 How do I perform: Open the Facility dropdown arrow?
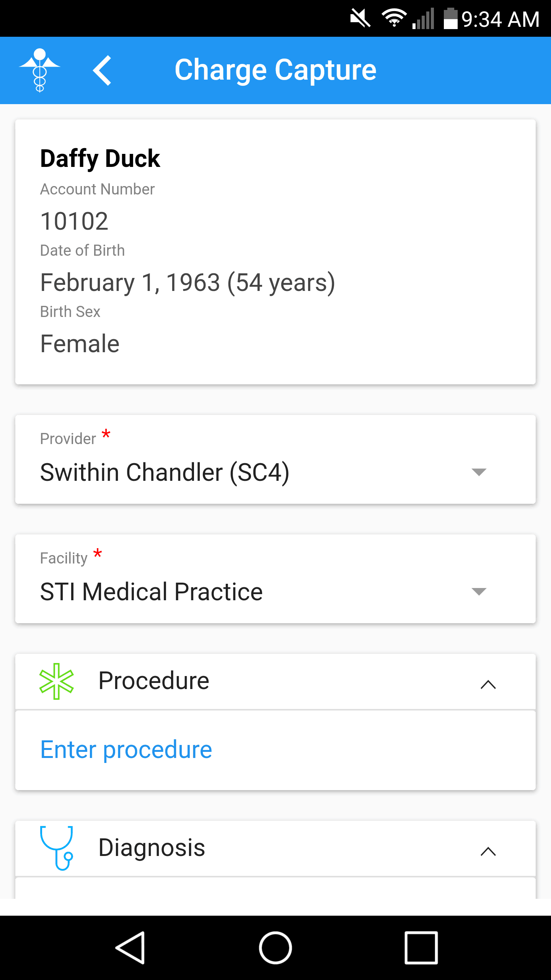479,591
